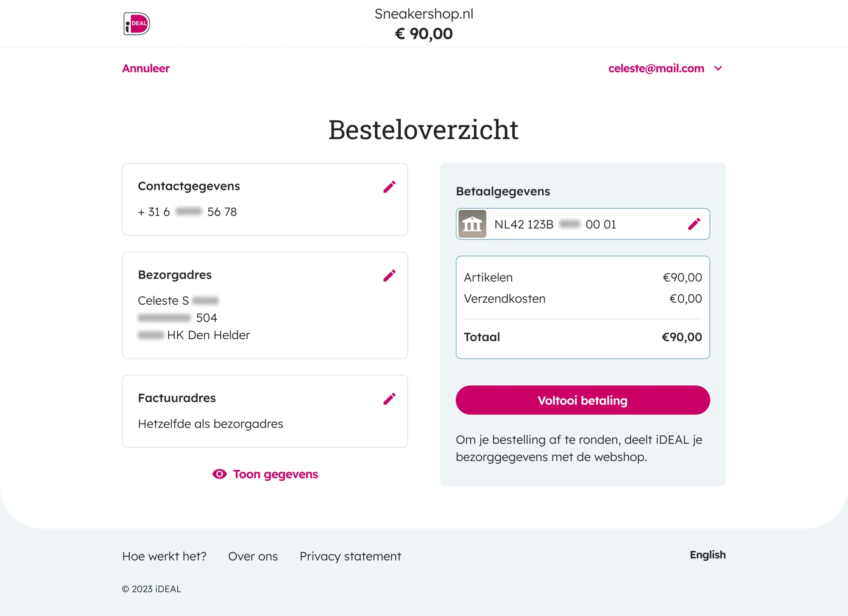The image size is (848, 616).
Task: Edit the bank account pencil icon
Action: tap(694, 224)
